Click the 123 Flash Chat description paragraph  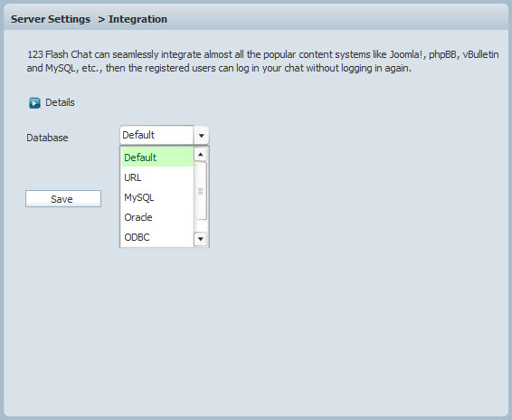point(262,62)
